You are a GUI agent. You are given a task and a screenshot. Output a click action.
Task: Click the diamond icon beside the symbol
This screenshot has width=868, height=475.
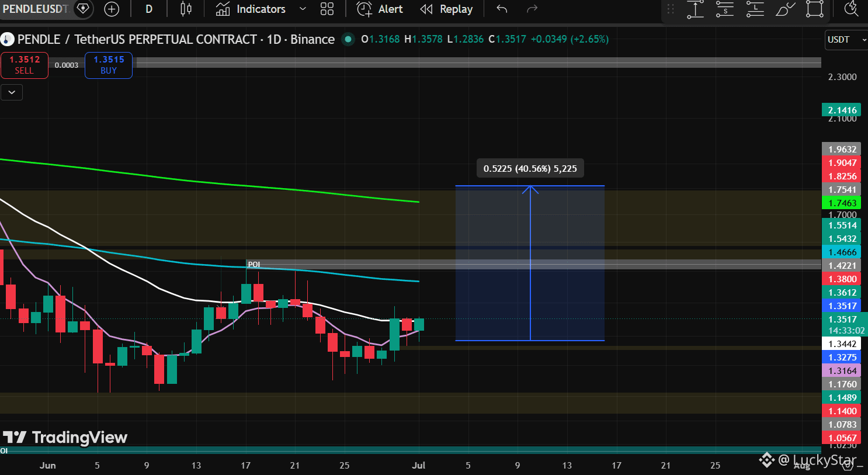pyautogui.click(x=83, y=9)
